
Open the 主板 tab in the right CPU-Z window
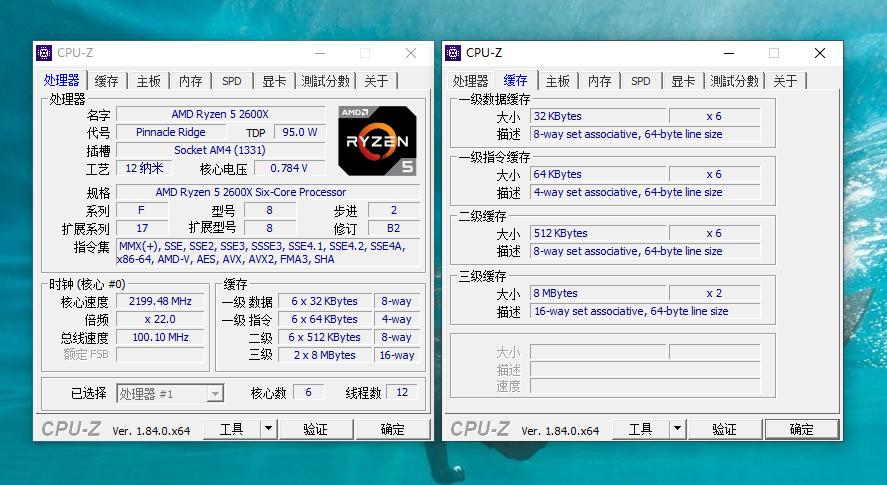click(x=557, y=81)
